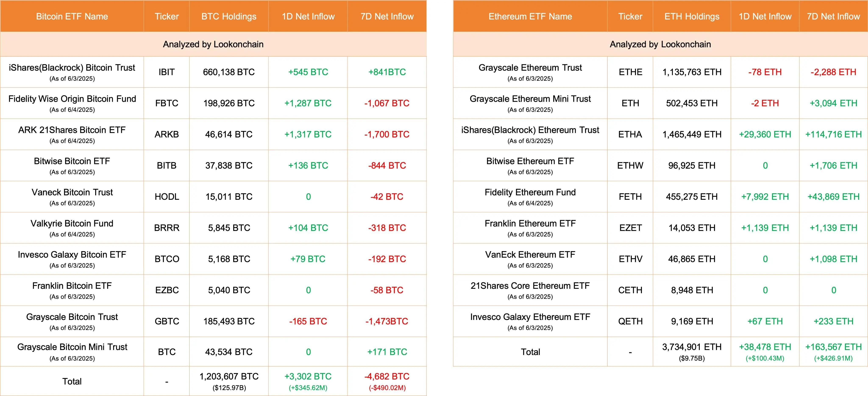The image size is (868, 396).
Task: Select the ETH Holdings header cell
Action: 692,17
